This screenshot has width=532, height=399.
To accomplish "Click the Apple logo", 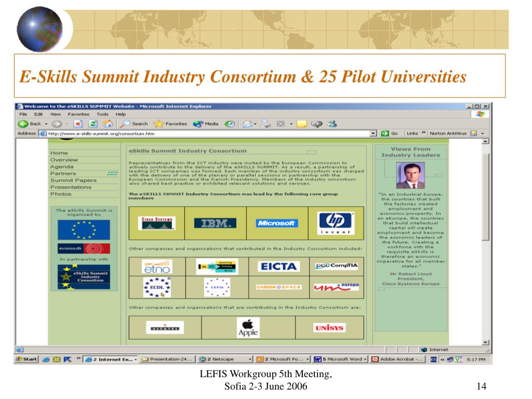I will (x=248, y=328).
